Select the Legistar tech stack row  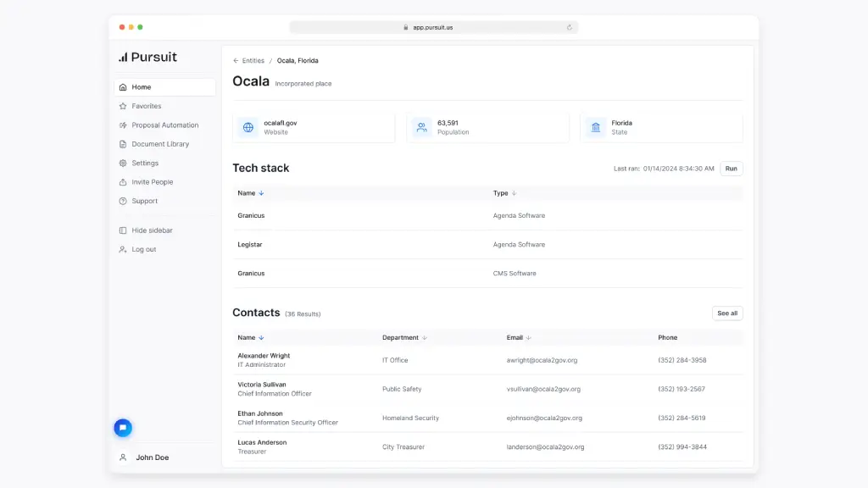click(487, 245)
